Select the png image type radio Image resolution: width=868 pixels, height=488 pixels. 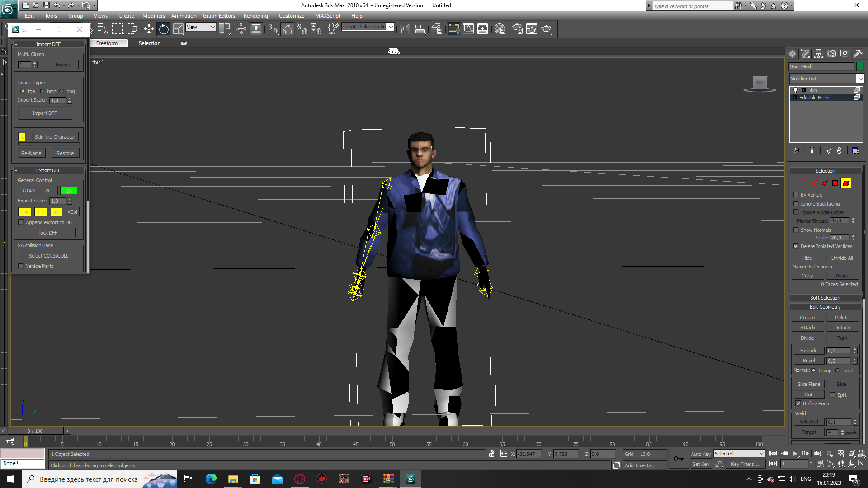point(62,91)
